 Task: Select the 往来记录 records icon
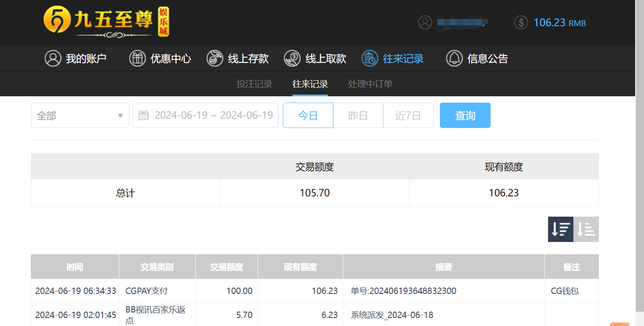point(369,58)
